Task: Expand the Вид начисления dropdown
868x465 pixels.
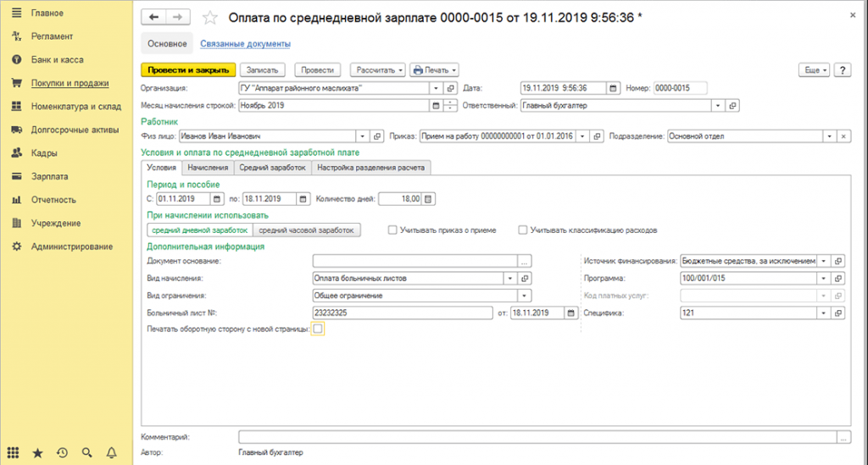Action: click(x=509, y=278)
